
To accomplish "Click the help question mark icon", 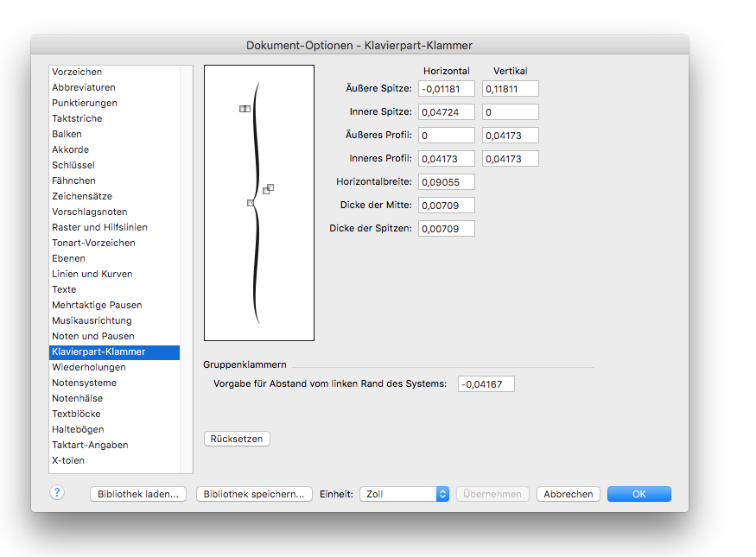I will coord(57,492).
